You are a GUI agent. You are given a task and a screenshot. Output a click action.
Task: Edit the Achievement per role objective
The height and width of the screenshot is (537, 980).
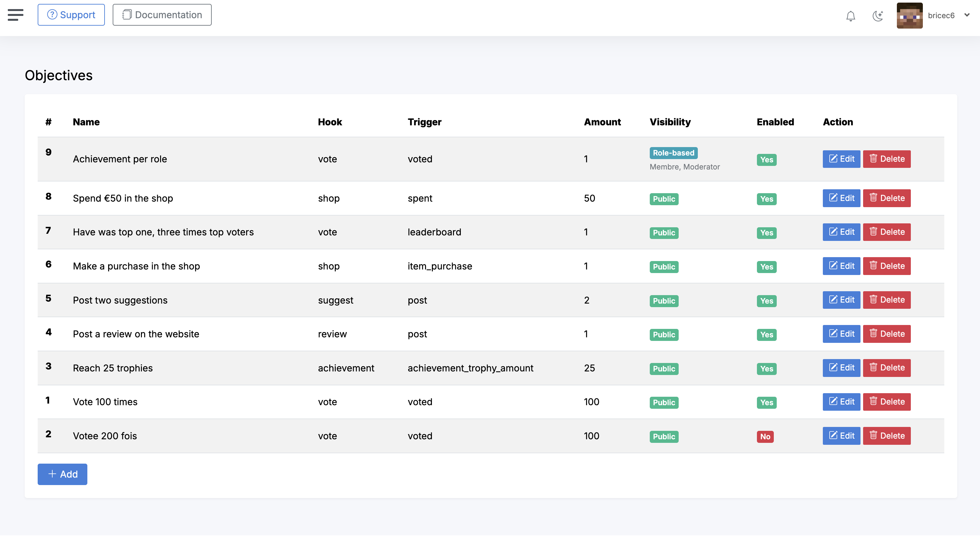841,159
